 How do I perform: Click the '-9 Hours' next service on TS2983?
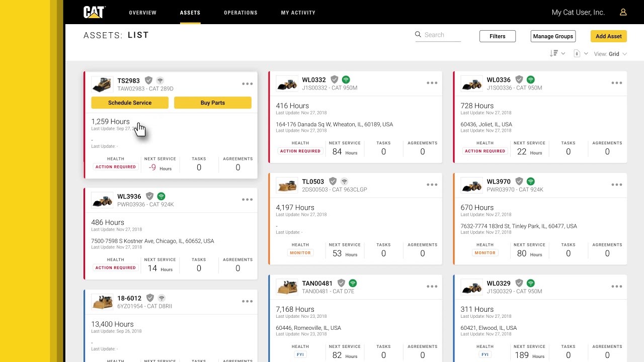(160, 168)
